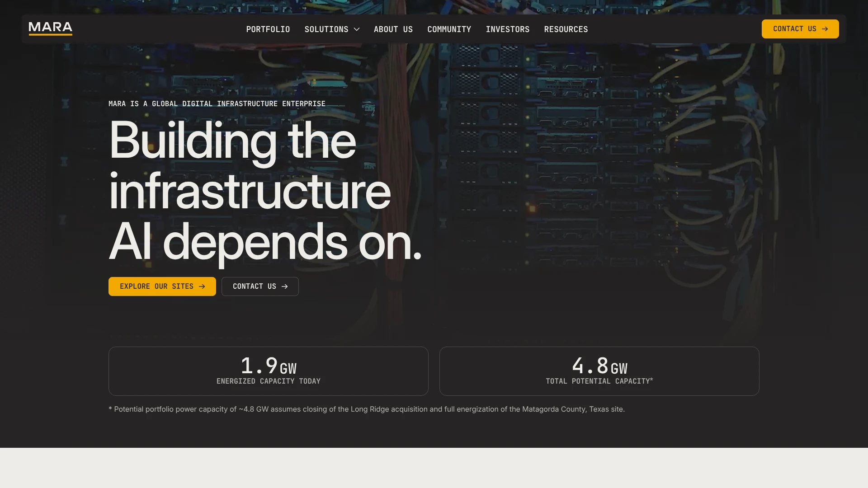Select the 4.8 GW total potential capacity card
868x488 pixels.
pos(599,371)
